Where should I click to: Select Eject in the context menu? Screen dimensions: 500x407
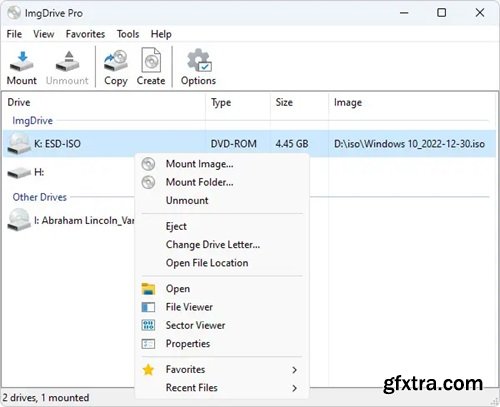point(222,226)
